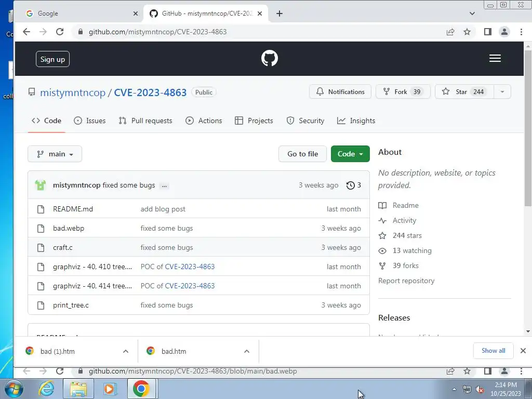Close the Google tab
The height and width of the screenshot is (399, 532).
(x=136, y=14)
